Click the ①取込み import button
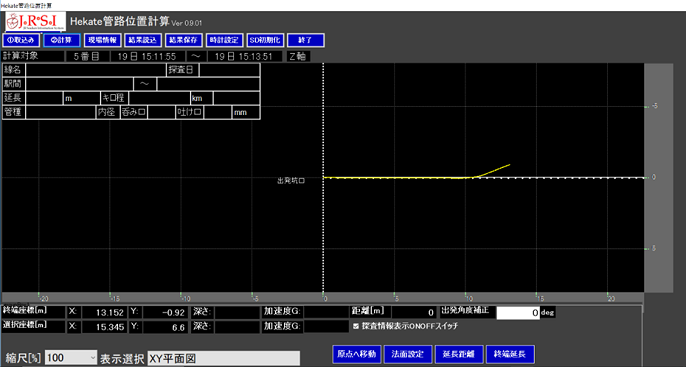Image resolution: width=686 pixels, height=367 pixels. (x=21, y=40)
